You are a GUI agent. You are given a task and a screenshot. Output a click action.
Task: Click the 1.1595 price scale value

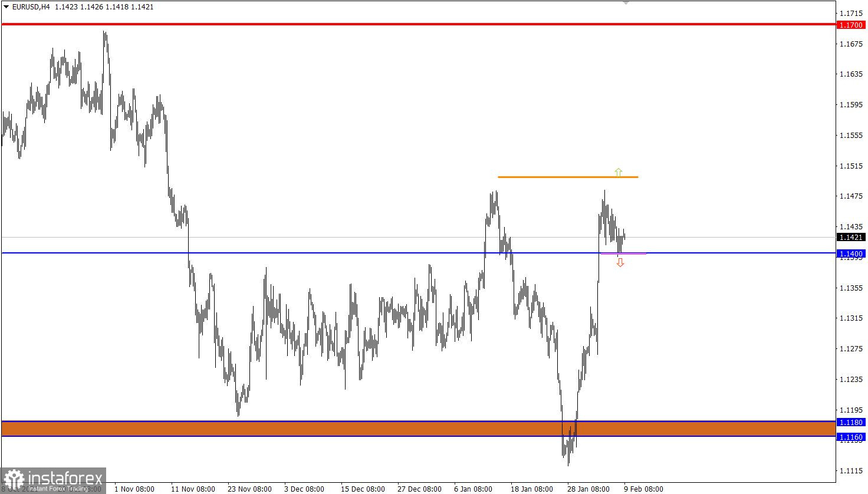[x=851, y=104]
